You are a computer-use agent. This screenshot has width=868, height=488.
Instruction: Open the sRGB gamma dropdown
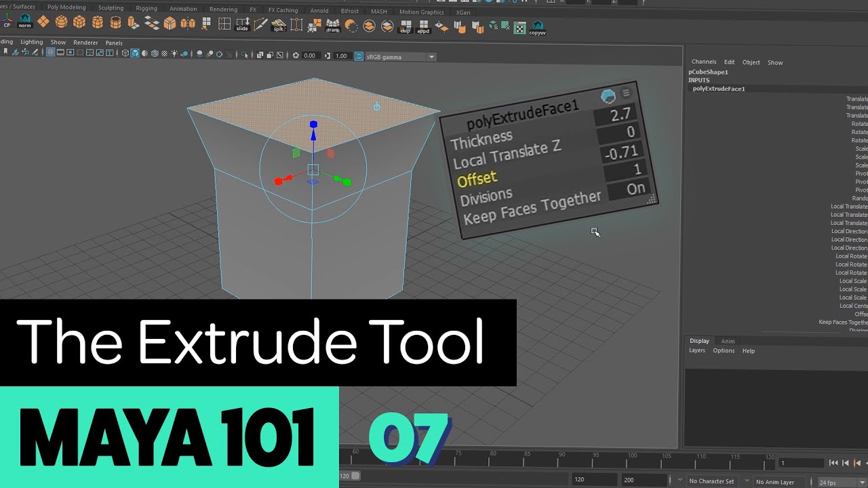click(x=431, y=57)
